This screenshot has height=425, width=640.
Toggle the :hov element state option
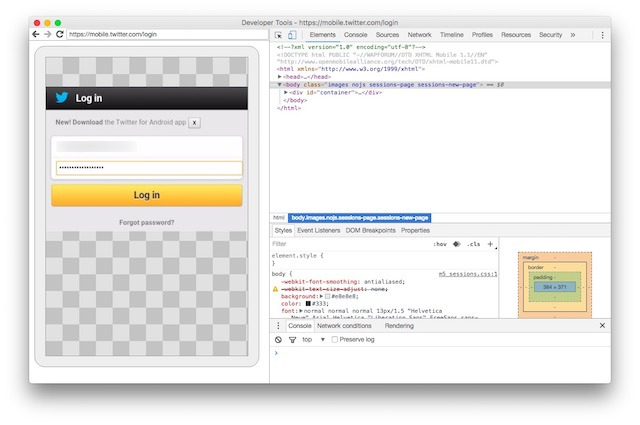439,244
